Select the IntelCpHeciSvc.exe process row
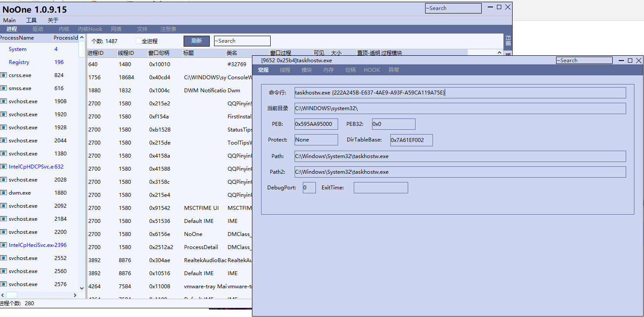The height and width of the screenshot is (317, 644). 39,245
